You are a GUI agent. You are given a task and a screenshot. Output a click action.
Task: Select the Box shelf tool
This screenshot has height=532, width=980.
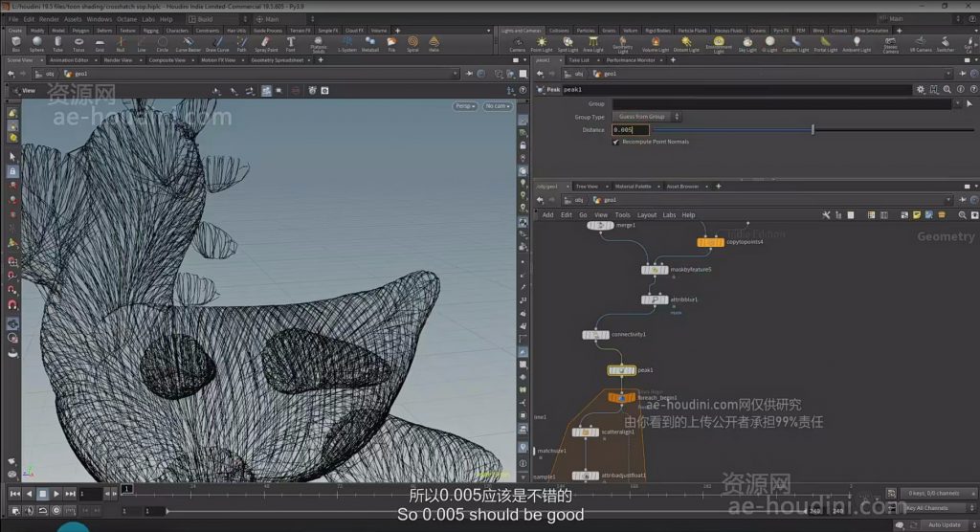[x=15, y=44]
